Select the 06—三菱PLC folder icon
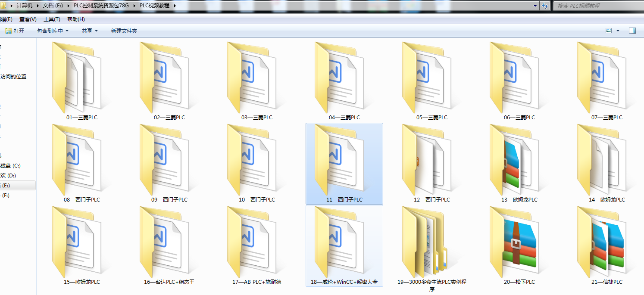Viewport: 644px width, 295px height. click(x=514, y=77)
